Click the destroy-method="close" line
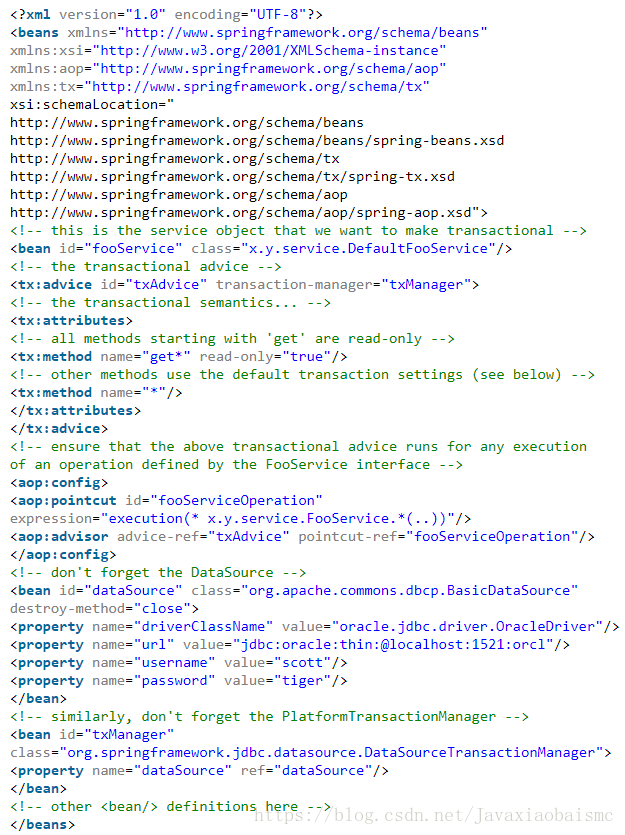This screenshot has width=625, height=835. [x=104, y=609]
